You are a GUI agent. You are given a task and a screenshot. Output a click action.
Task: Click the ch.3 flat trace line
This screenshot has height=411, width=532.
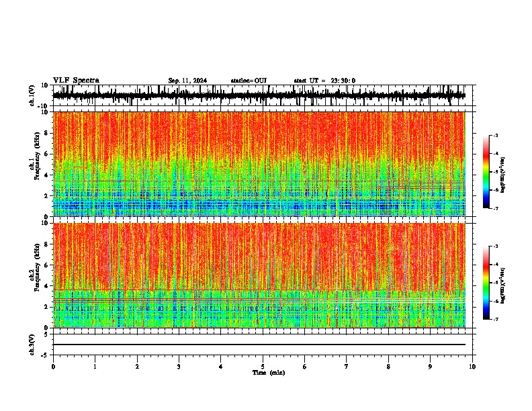pyautogui.click(x=259, y=345)
